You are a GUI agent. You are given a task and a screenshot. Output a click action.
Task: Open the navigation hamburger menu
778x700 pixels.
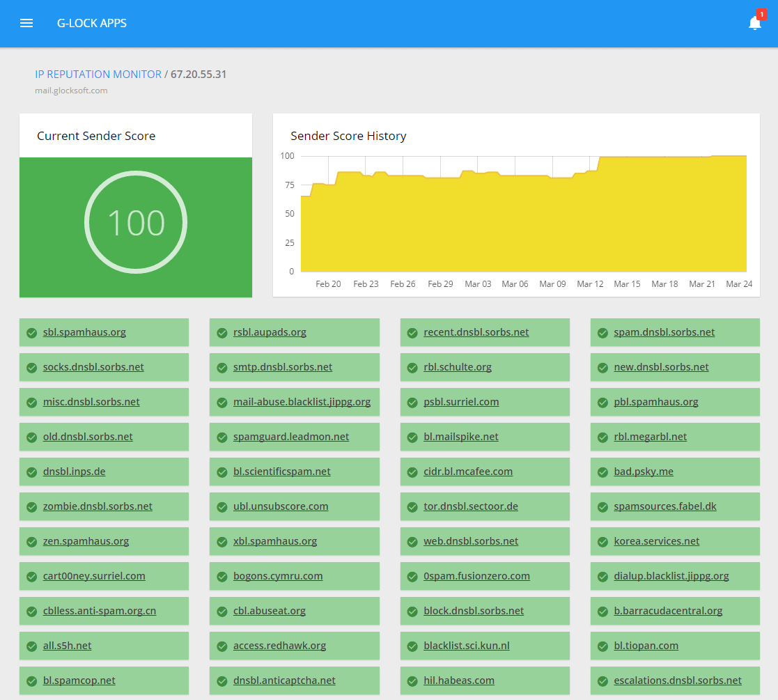point(26,22)
